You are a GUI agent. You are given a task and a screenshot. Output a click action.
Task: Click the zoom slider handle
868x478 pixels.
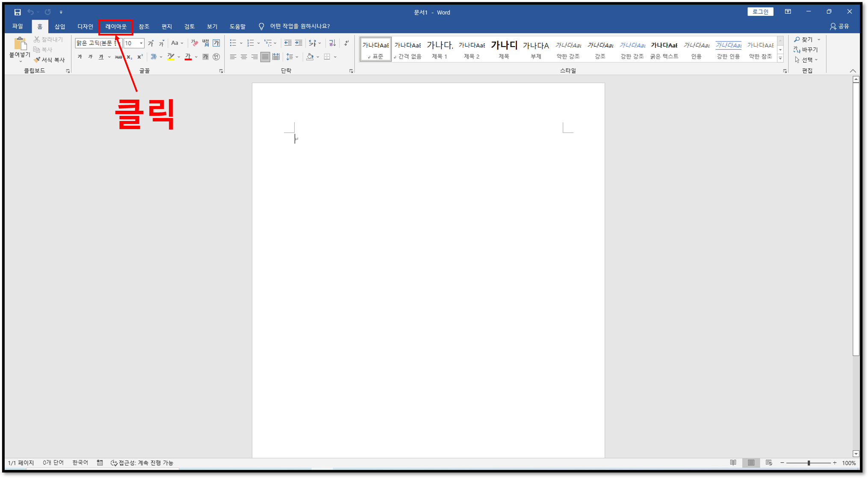point(809,463)
